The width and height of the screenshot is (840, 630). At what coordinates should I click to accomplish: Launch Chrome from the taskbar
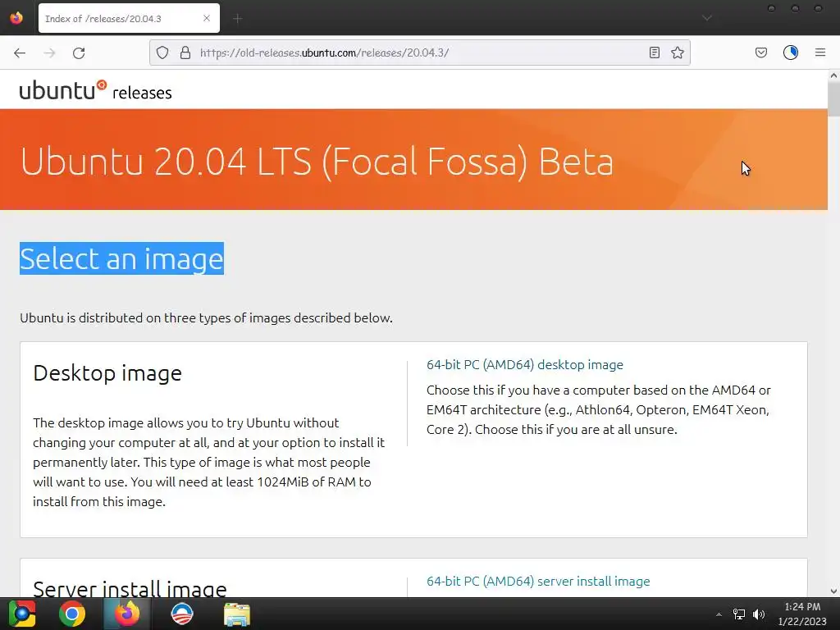click(x=72, y=614)
